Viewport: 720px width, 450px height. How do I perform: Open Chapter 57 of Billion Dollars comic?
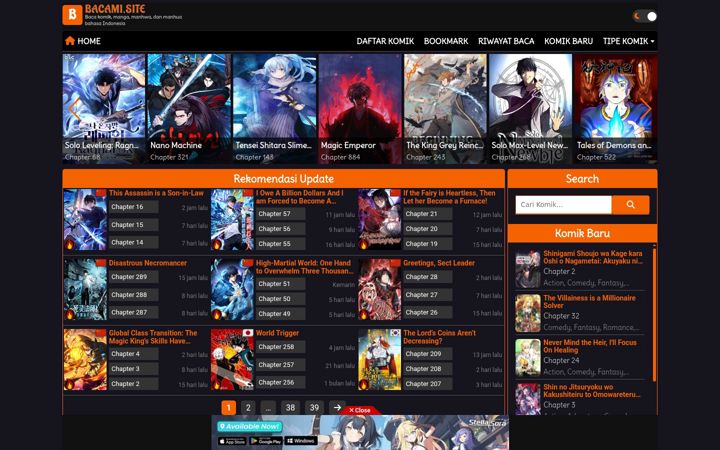click(x=281, y=214)
